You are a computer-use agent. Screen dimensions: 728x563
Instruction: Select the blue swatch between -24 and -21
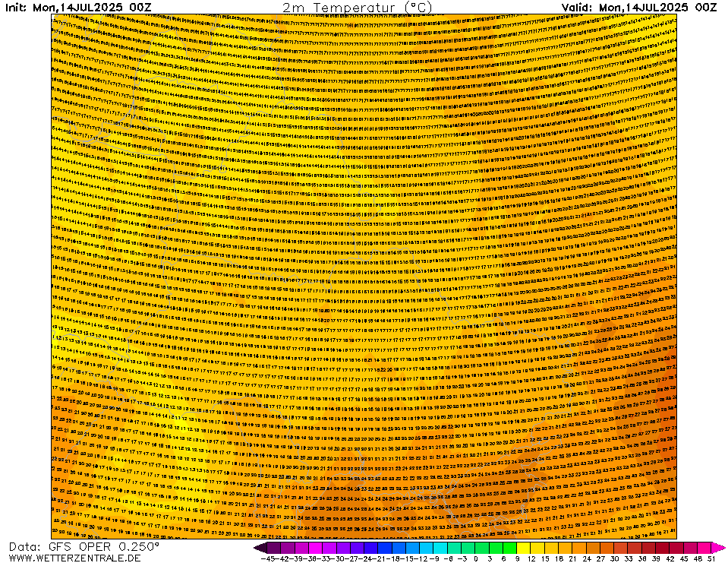(370, 548)
